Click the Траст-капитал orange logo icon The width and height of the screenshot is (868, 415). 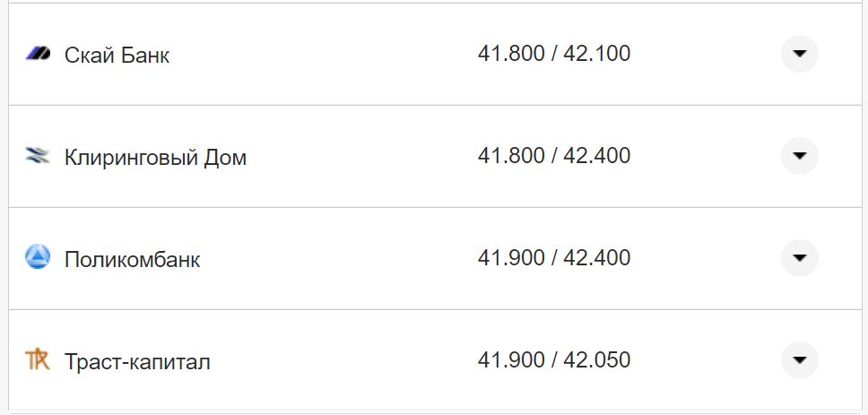click(x=38, y=360)
